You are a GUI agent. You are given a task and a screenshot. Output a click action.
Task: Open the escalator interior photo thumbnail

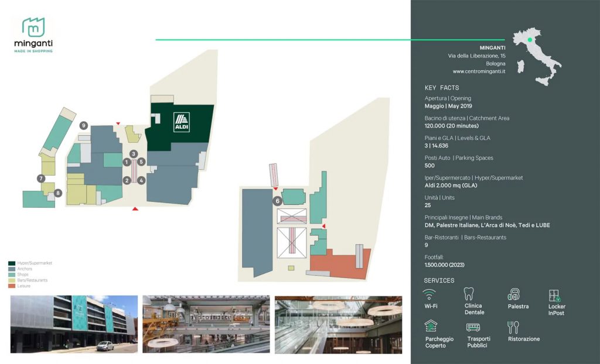point(338,324)
